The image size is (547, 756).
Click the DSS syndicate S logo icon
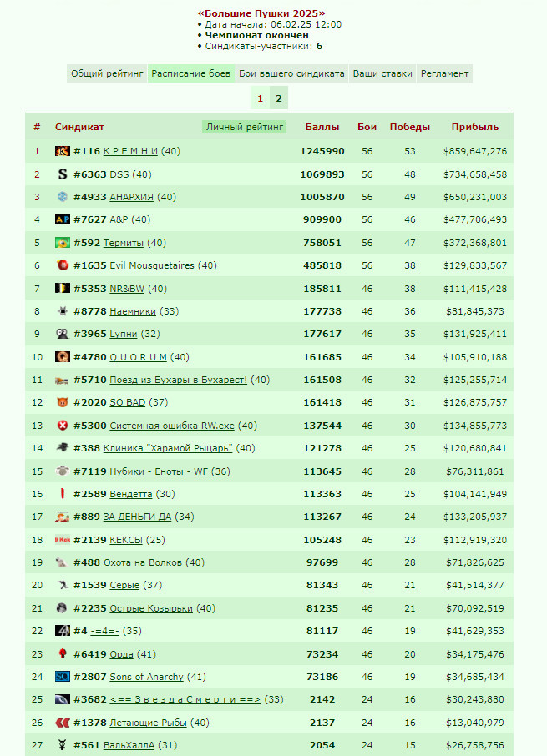63,174
